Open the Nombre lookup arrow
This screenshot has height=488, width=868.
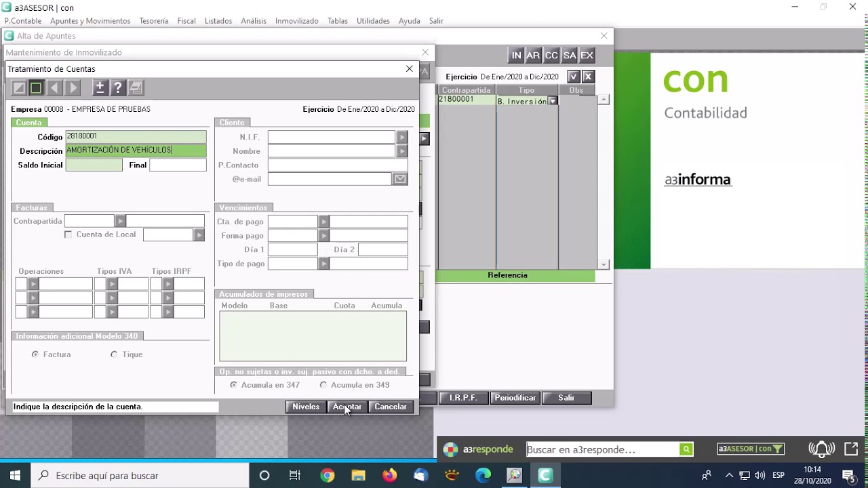coord(402,151)
